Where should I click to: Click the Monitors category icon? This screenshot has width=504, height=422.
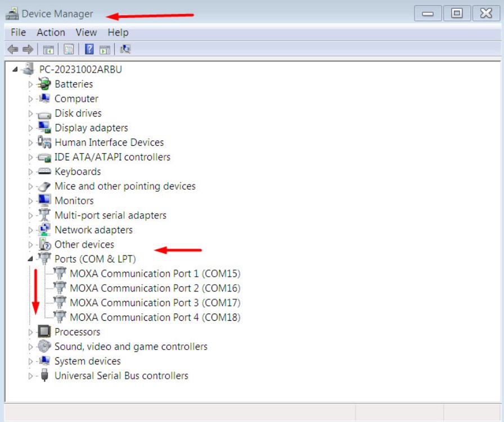click(x=44, y=200)
